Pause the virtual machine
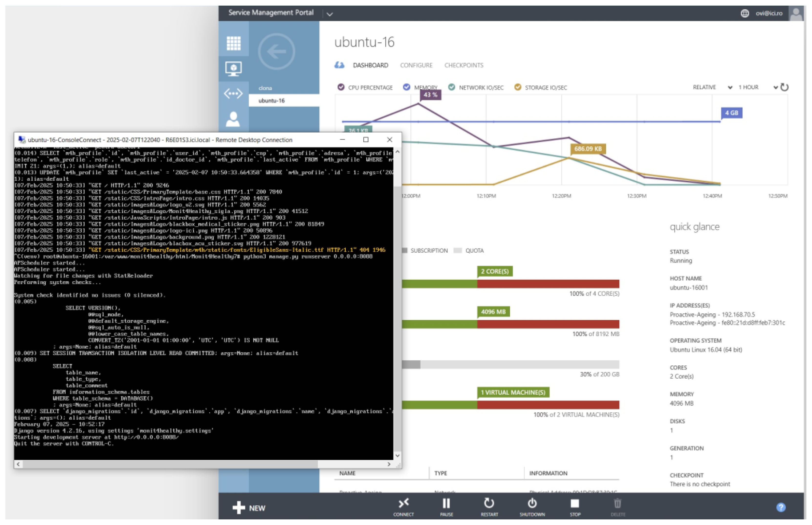812x525 pixels. click(x=446, y=503)
